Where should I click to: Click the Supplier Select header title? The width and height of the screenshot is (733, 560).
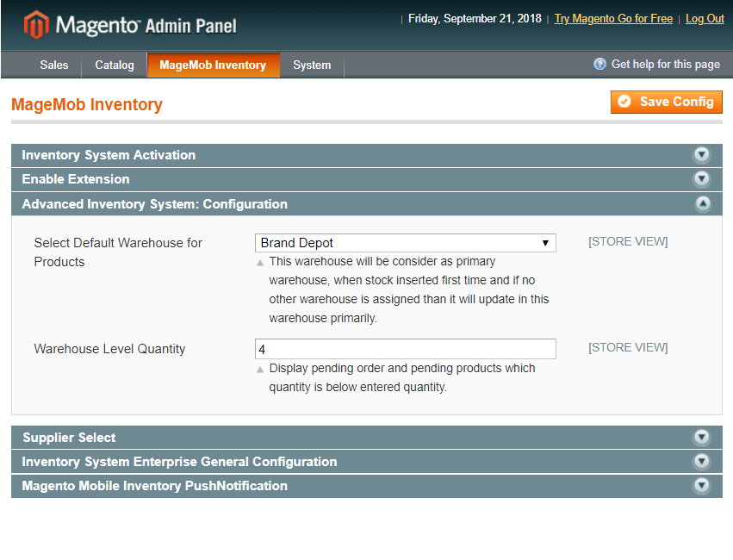click(x=69, y=438)
